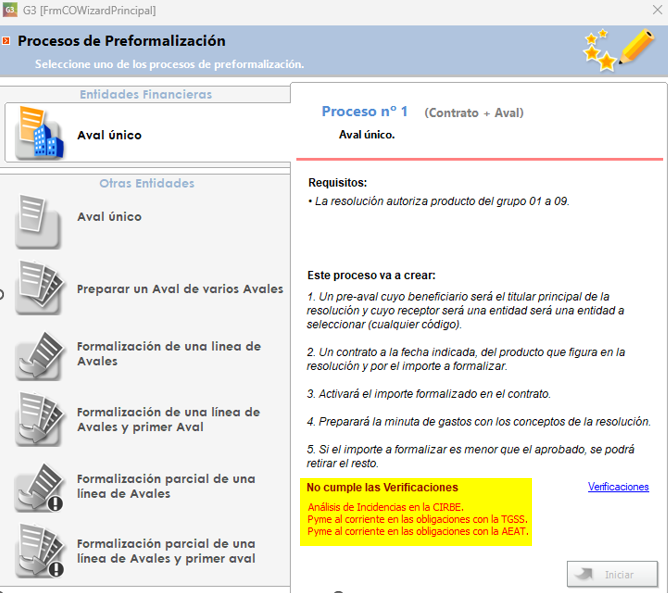668x593 pixels.
Task: Click Pyme al corriente con la AEAT line
Action: click(418, 532)
